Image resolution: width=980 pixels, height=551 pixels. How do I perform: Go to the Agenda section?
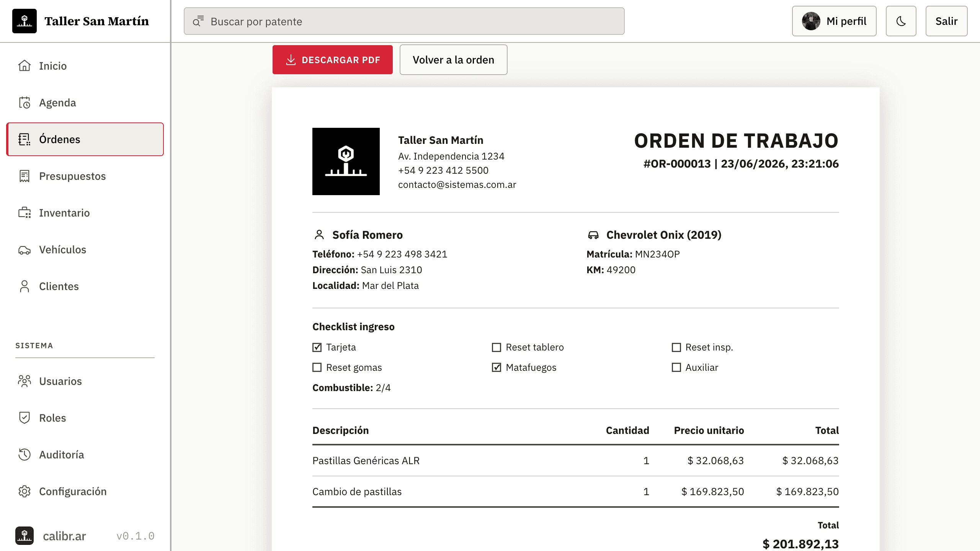(85, 103)
